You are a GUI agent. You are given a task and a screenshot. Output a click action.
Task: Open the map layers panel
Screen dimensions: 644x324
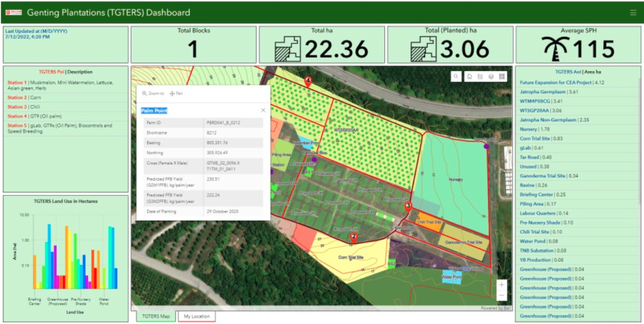click(491, 76)
